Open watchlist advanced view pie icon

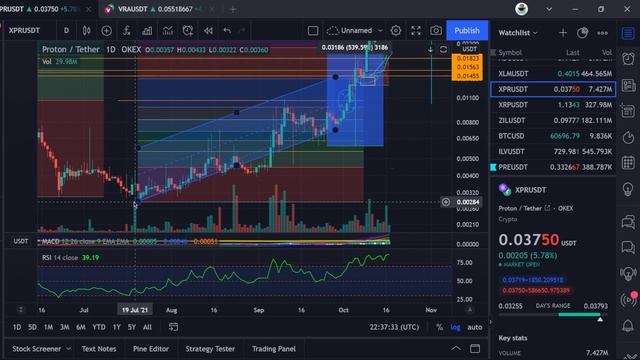click(x=582, y=33)
